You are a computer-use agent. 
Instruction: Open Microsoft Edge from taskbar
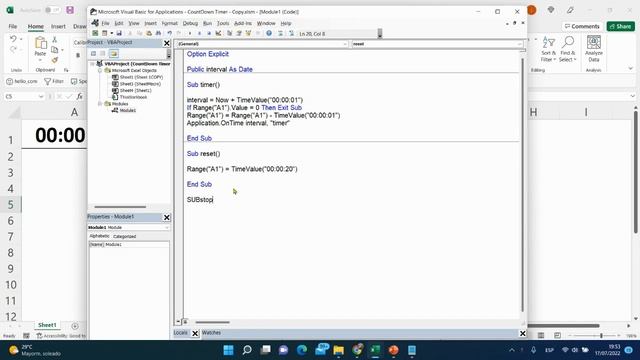pos(302,350)
